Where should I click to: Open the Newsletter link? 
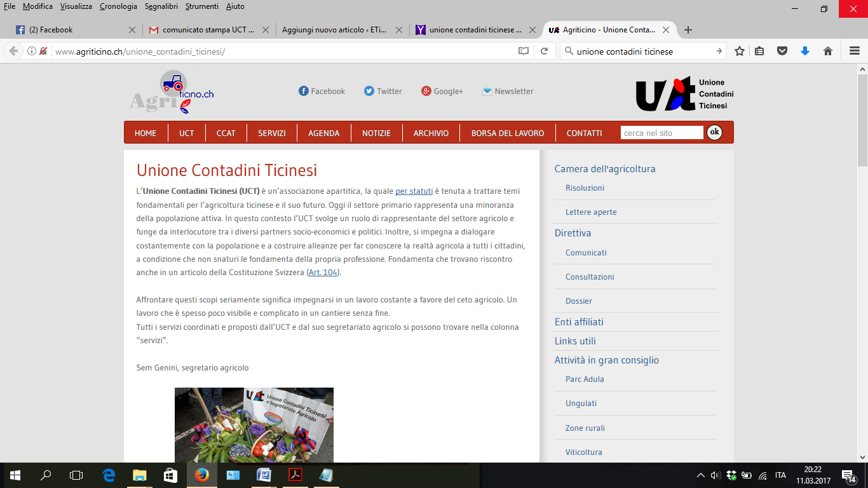point(508,91)
